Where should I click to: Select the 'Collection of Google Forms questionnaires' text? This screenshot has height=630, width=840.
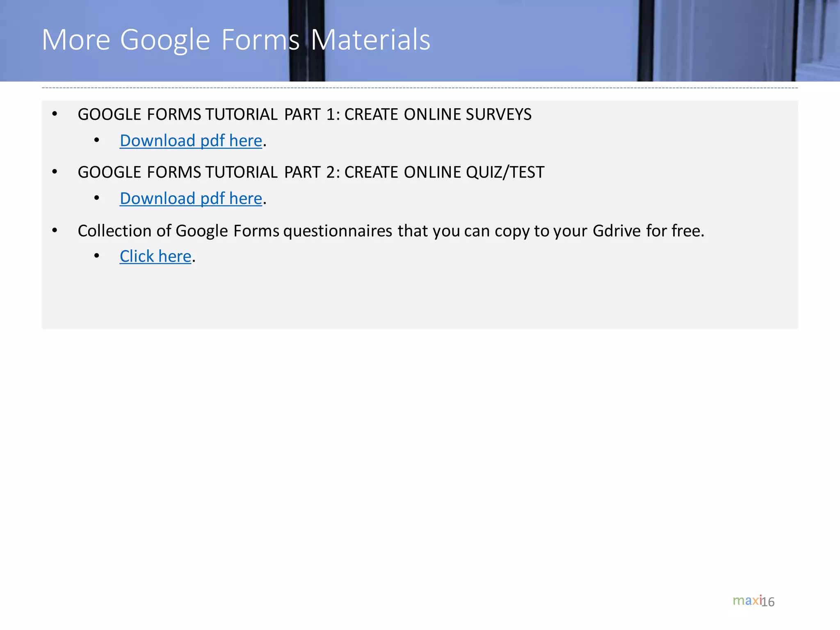click(235, 231)
